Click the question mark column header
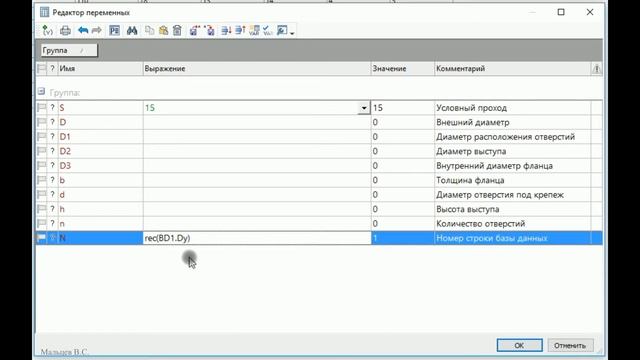 point(52,69)
